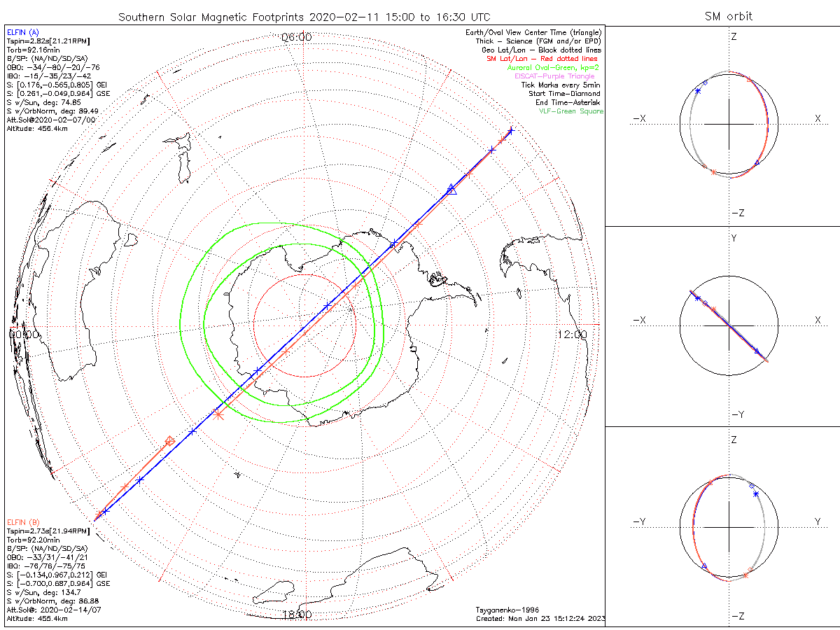Click the blue triangle marker on ELFIN A track

click(x=451, y=189)
